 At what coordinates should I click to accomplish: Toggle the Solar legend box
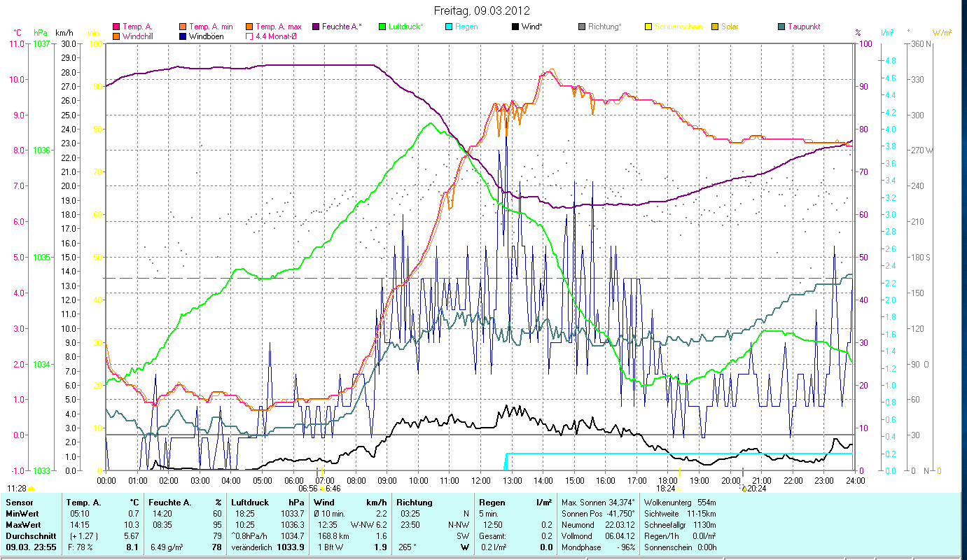click(714, 27)
